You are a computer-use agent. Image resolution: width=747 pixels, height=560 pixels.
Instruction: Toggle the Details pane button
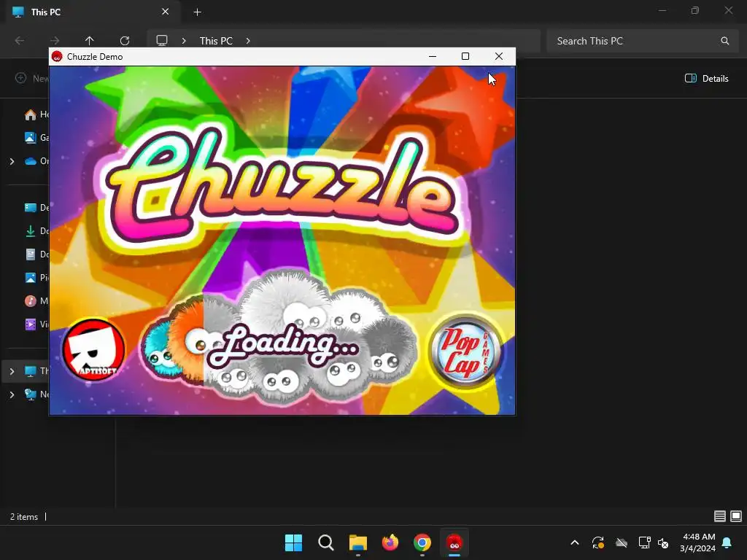point(706,79)
